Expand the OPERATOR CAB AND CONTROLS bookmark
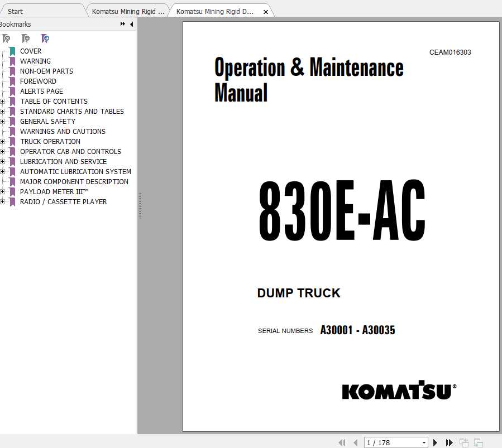 [x=3, y=152]
